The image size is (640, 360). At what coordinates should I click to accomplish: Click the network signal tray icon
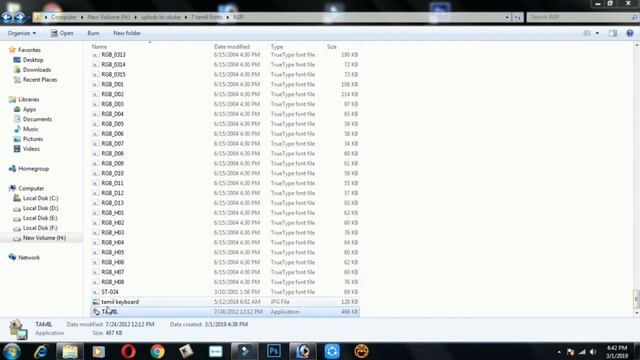tap(582, 352)
